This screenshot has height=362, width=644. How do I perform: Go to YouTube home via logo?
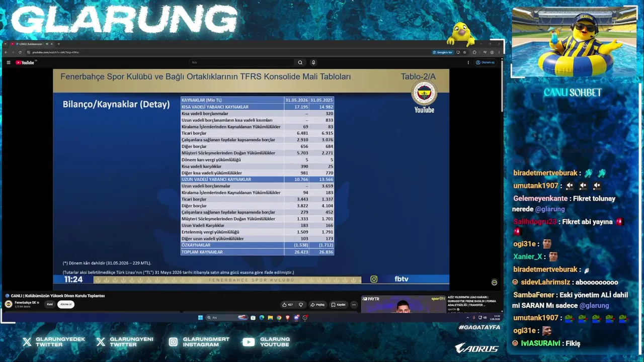point(25,62)
